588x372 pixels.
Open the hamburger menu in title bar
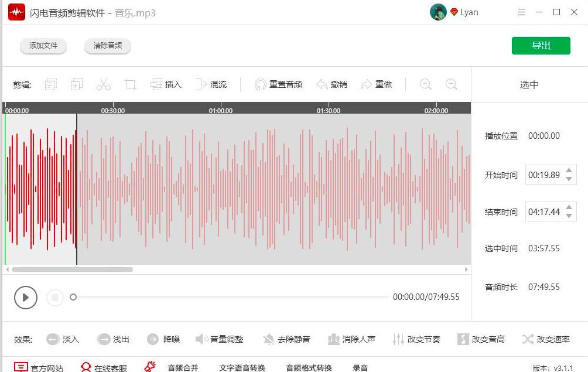tap(521, 12)
